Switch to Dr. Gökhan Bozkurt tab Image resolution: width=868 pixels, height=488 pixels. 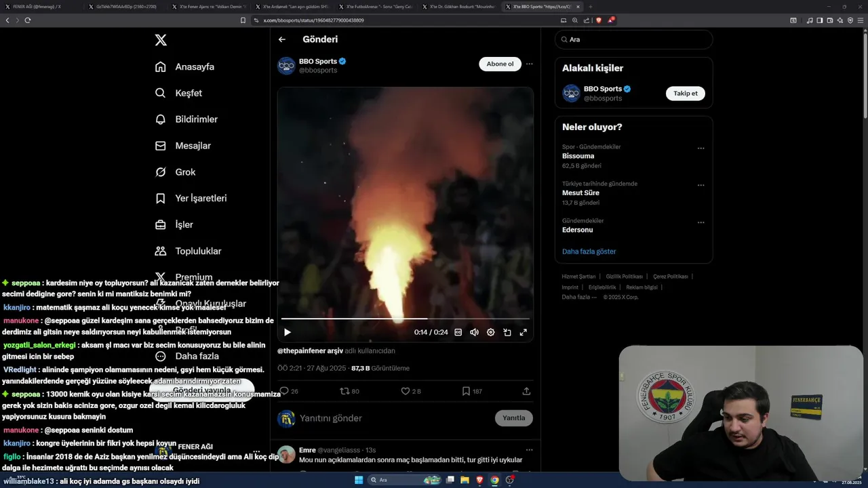(460, 7)
